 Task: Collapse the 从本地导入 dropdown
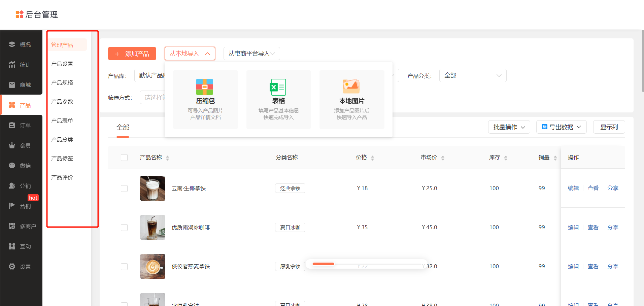pos(190,54)
